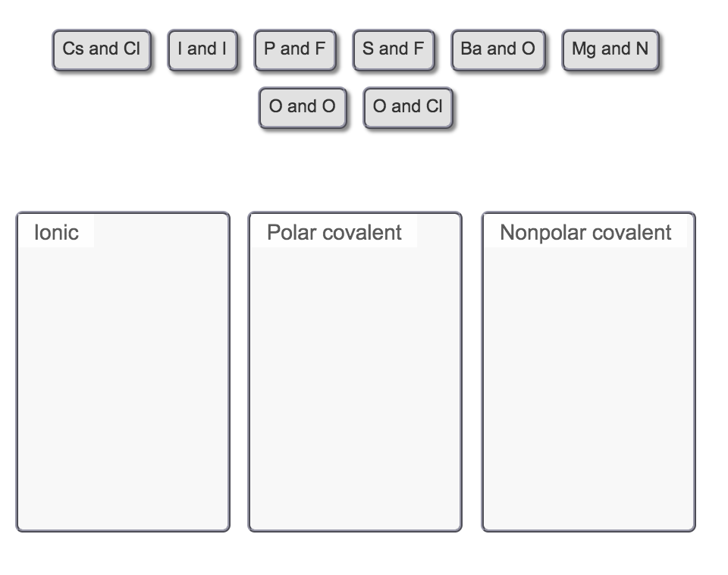Click the bottom of the Nonpolar covalent box

pos(588,529)
